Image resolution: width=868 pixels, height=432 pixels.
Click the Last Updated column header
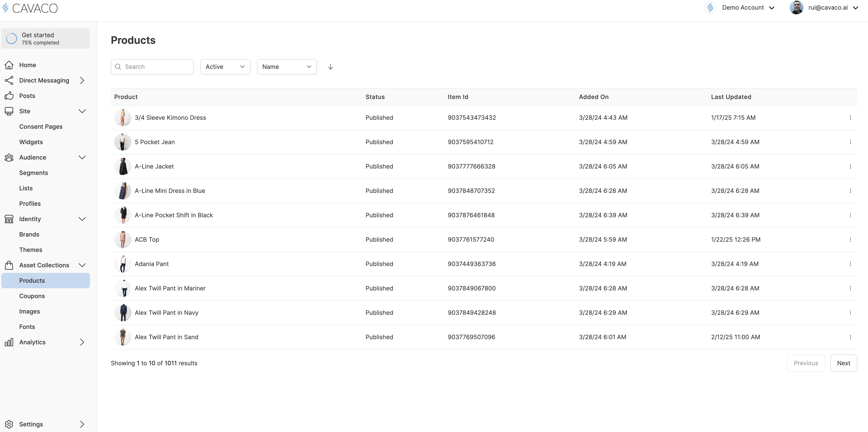click(x=731, y=97)
